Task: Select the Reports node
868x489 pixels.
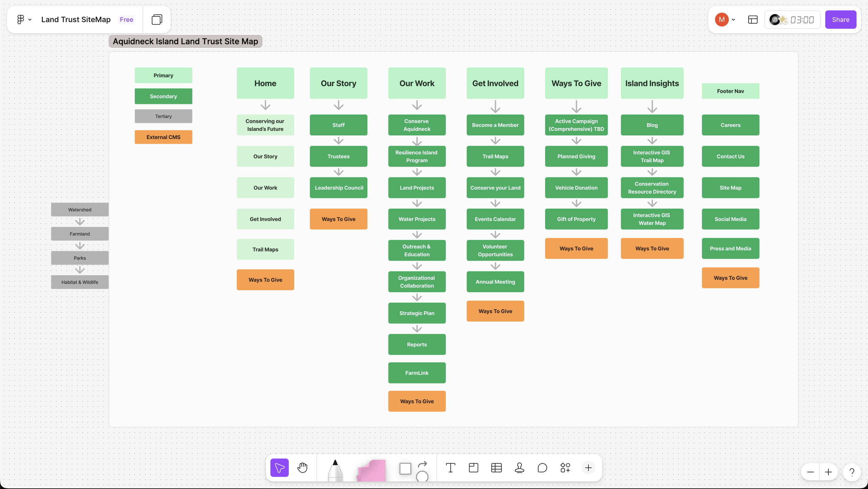Action: (x=417, y=344)
